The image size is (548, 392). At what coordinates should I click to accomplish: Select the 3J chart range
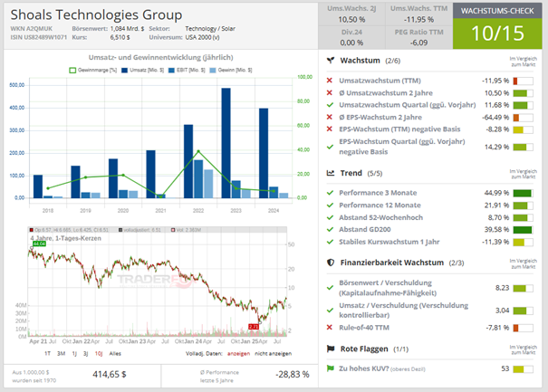point(86,354)
